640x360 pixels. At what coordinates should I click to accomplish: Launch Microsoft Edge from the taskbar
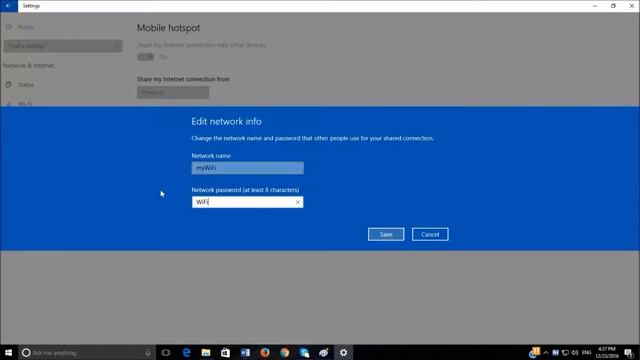coord(186,353)
